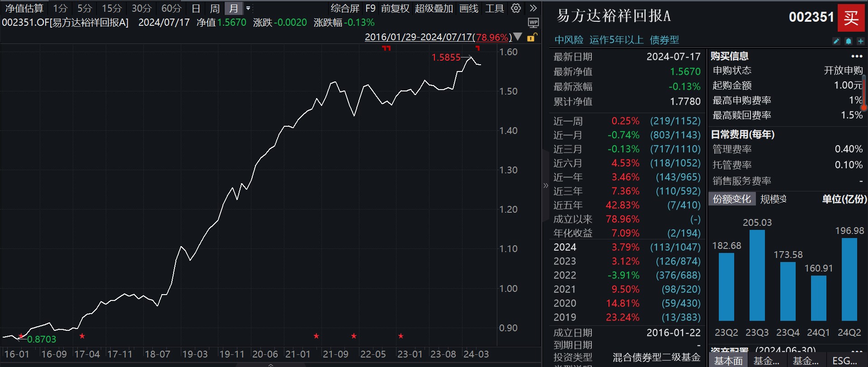The height and width of the screenshot is (367, 868).
Task: Click the 近五年 return 42.83%
Action: pos(623,205)
